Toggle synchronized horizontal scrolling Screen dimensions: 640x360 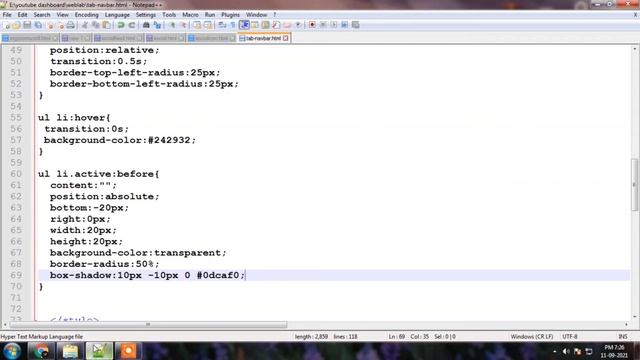coord(208,25)
